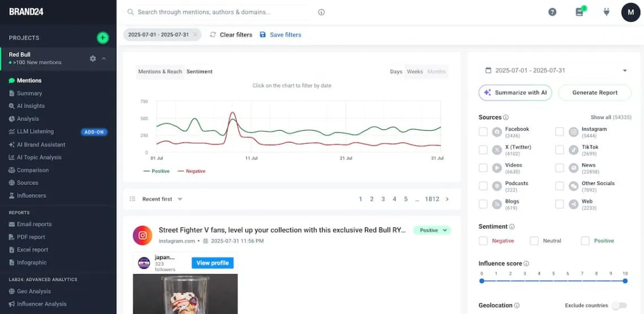644x314 pixels.
Task: Check the Negative sentiment checkbox
Action: (484, 241)
